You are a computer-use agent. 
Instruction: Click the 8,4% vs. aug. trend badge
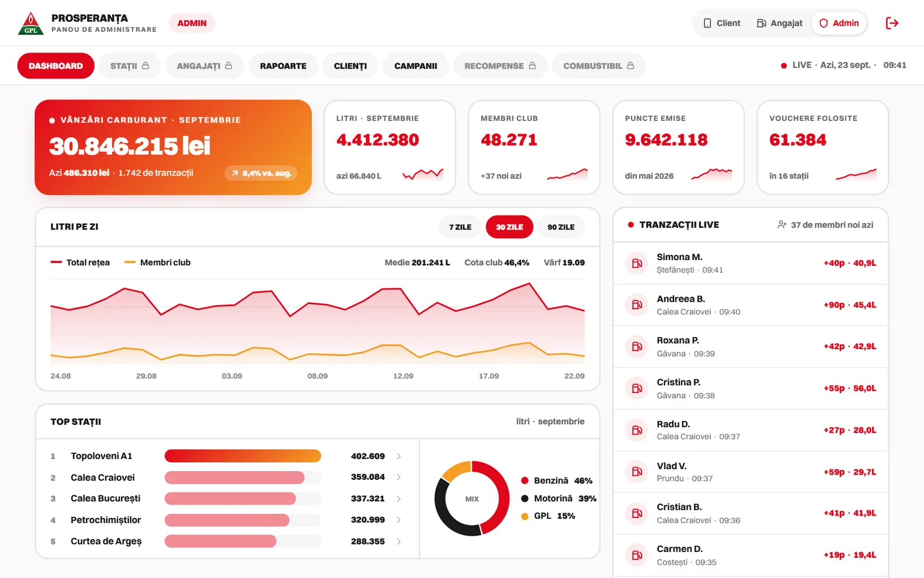[x=261, y=173]
